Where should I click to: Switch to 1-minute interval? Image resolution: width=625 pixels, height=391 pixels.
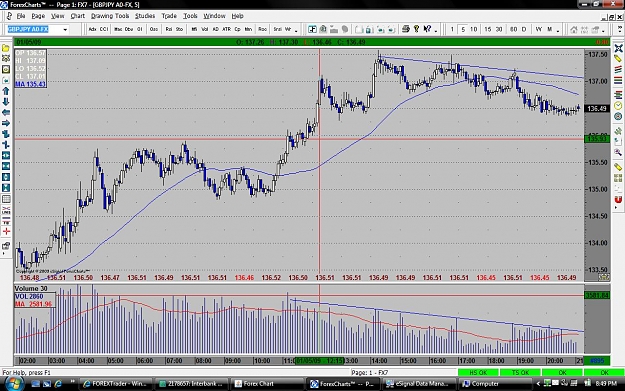click(x=452, y=29)
